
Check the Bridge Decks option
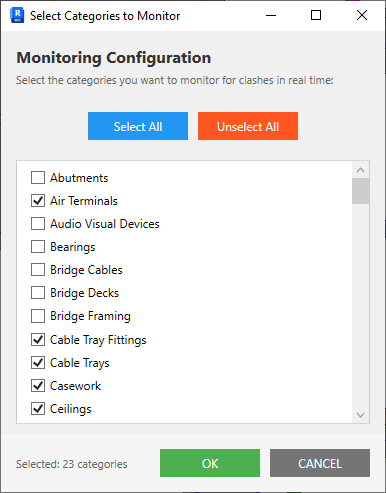point(38,293)
